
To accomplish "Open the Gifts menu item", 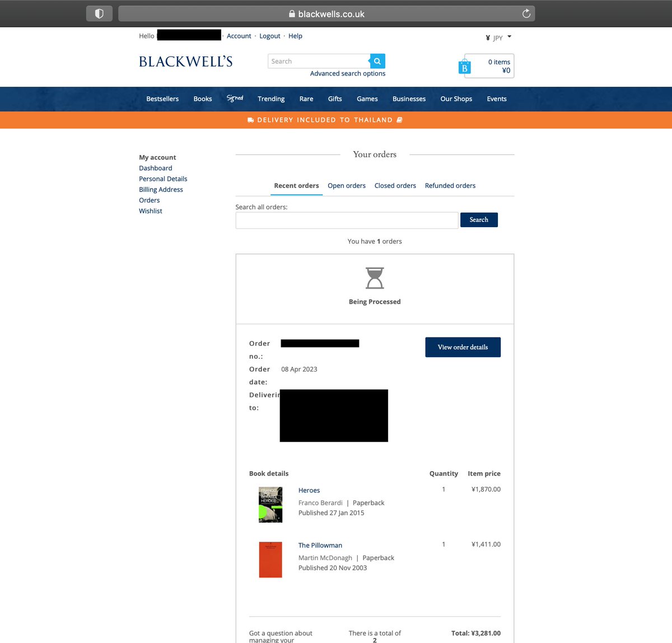I will (x=335, y=98).
